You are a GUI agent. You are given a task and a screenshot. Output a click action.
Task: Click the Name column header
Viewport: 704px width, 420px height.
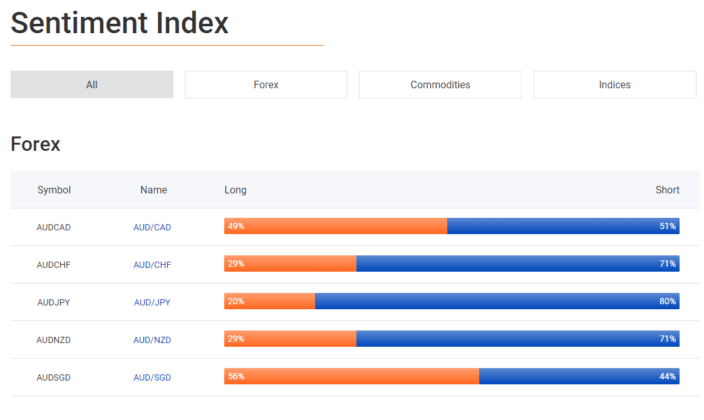point(154,190)
